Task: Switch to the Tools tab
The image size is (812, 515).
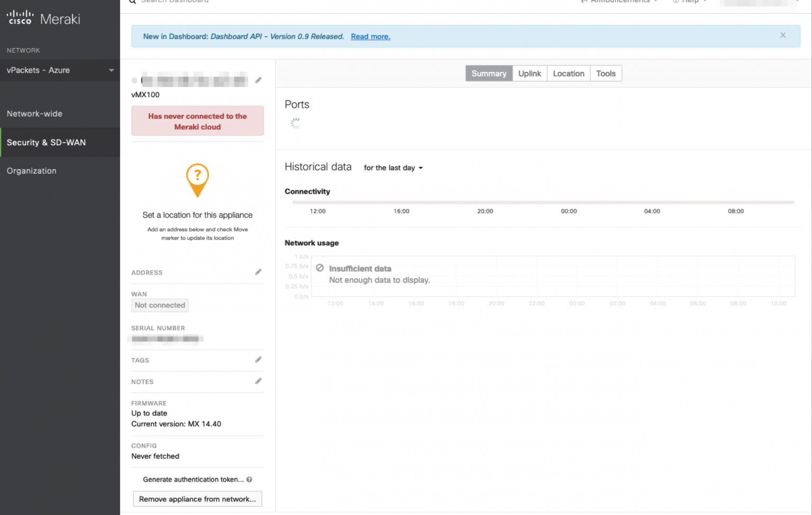Action: [x=606, y=73]
